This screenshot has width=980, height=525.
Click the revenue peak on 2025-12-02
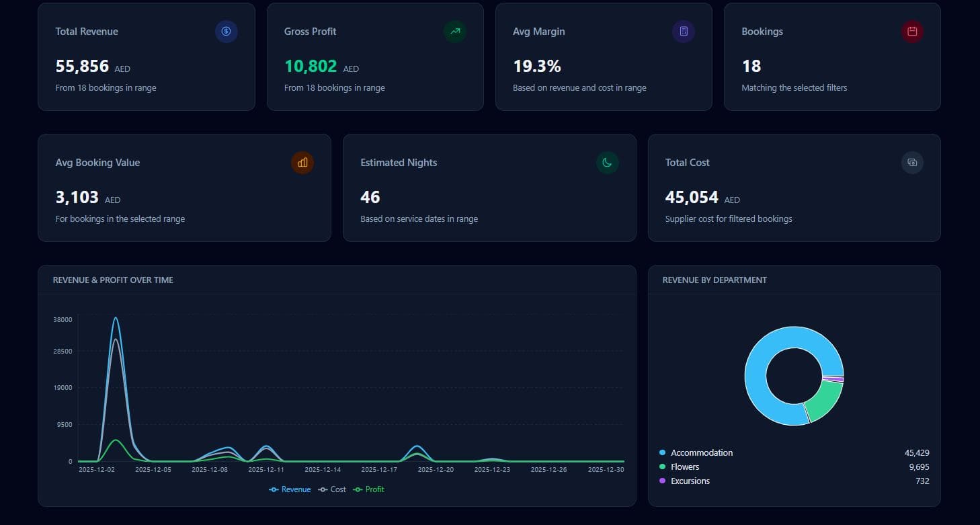tap(116, 318)
